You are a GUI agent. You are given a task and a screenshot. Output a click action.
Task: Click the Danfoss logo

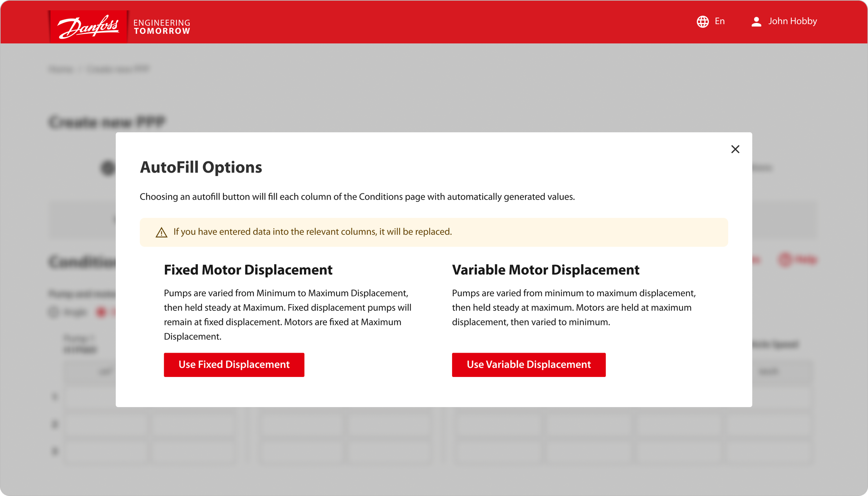click(89, 27)
